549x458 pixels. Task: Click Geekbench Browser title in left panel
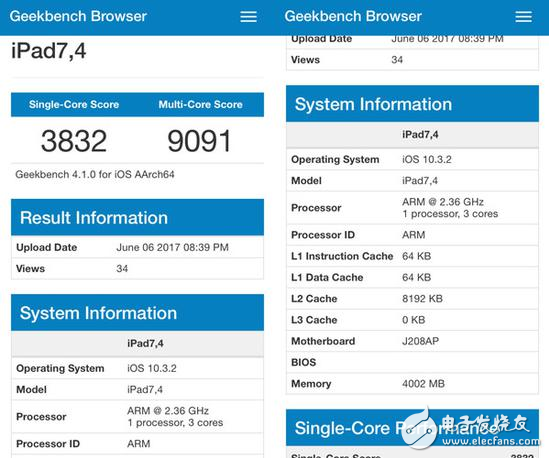click(78, 16)
